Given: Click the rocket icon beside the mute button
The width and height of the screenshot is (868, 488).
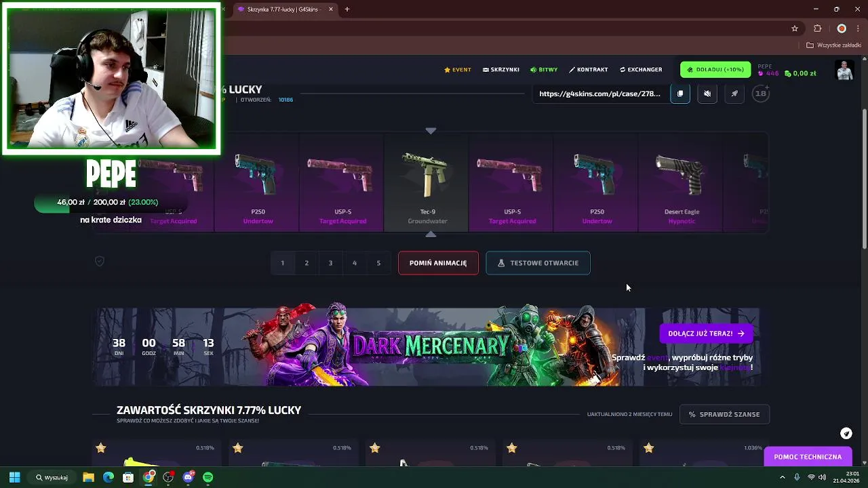Looking at the screenshot, I should [734, 94].
